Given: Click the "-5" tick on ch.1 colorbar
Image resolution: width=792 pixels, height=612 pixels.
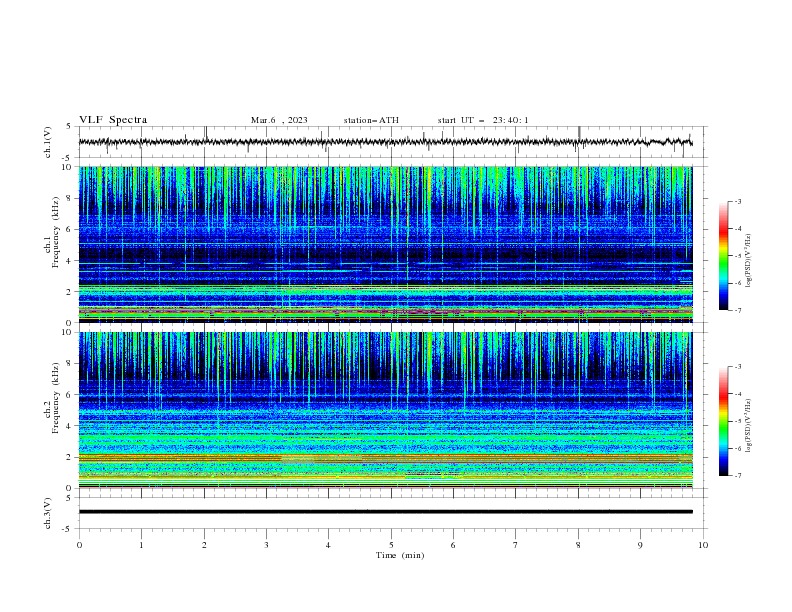Looking at the screenshot, I should (737, 256).
